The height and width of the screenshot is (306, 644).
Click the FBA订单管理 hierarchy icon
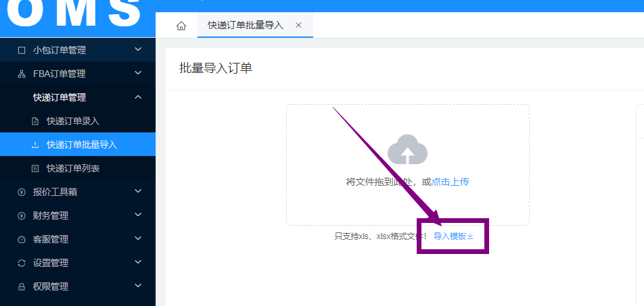(x=22, y=74)
